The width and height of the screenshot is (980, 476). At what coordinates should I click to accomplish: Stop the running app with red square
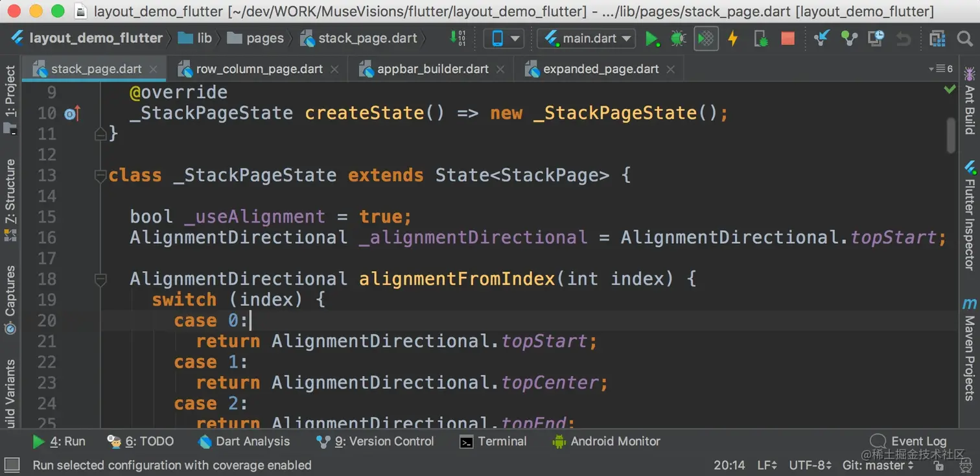pyautogui.click(x=788, y=39)
